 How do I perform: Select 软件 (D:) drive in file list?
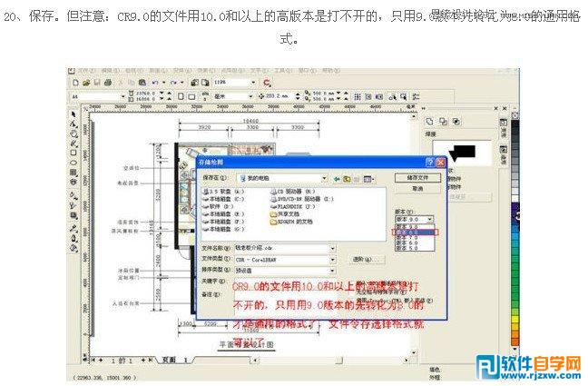218,206
